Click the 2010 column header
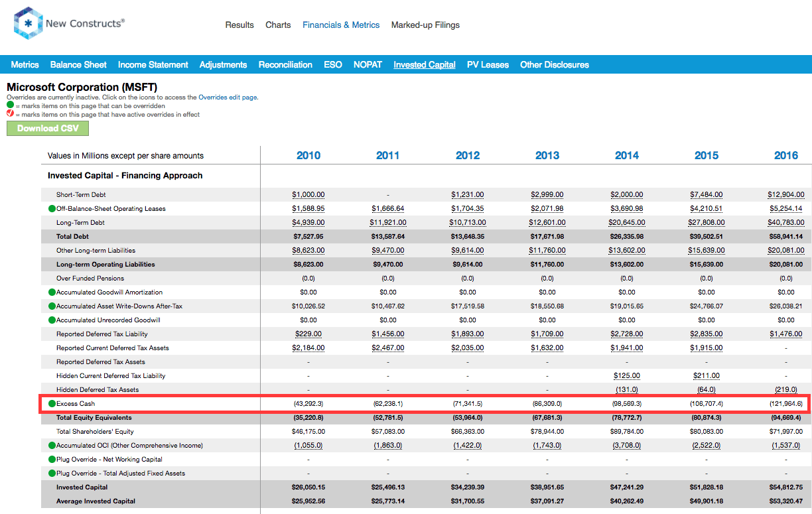 [x=308, y=155]
